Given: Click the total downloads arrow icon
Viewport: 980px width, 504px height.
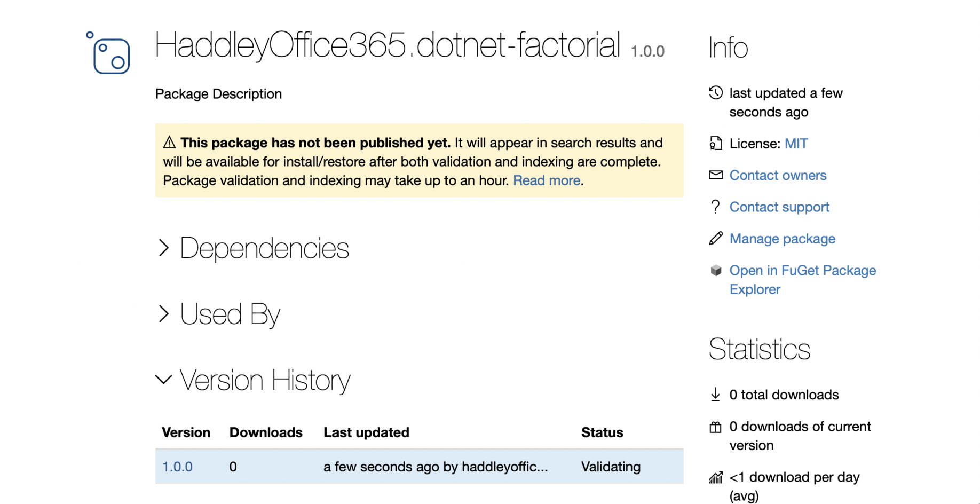Looking at the screenshot, I should [716, 395].
